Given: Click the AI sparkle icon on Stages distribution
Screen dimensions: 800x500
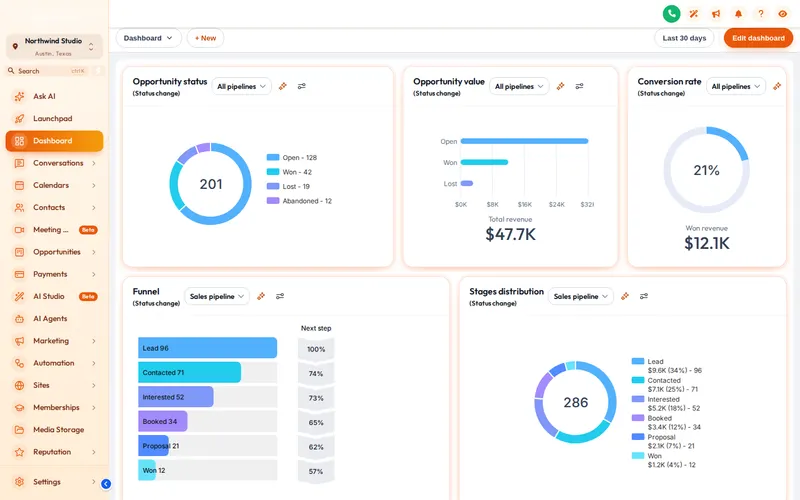Looking at the screenshot, I should pos(624,296).
